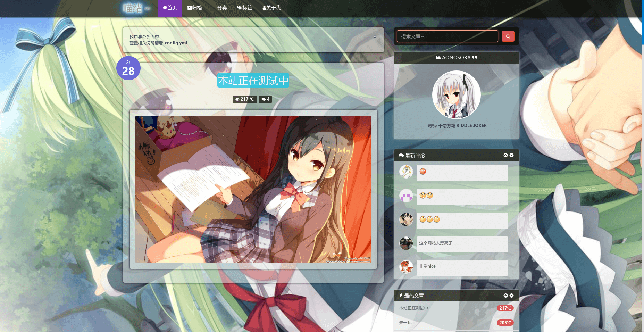Click the RIDDLE JOKER profile signature text
This screenshot has width=644, height=332.
coord(471,126)
